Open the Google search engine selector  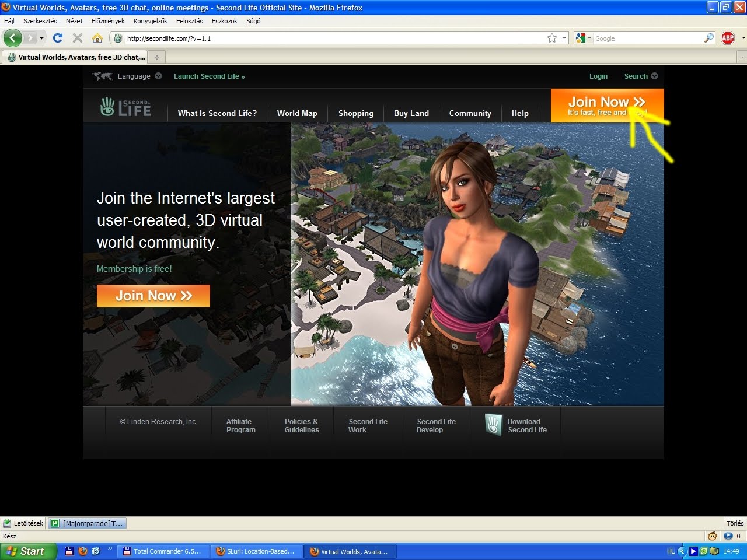pyautogui.click(x=583, y=38)
